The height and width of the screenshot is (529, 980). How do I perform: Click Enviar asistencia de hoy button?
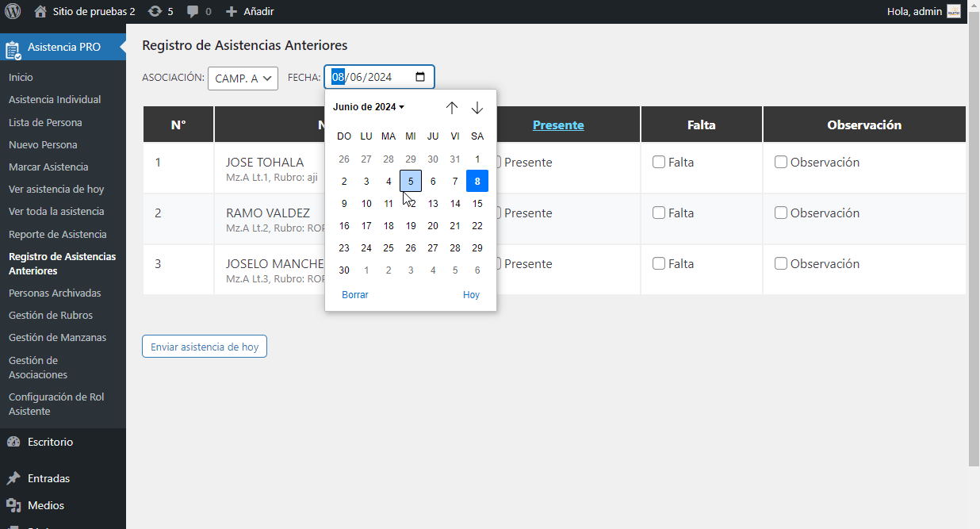(x=205, y=347)
